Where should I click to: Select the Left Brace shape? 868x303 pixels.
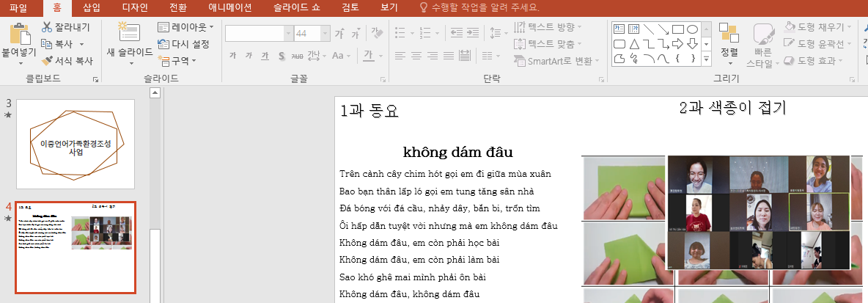[x=677, y=58]
